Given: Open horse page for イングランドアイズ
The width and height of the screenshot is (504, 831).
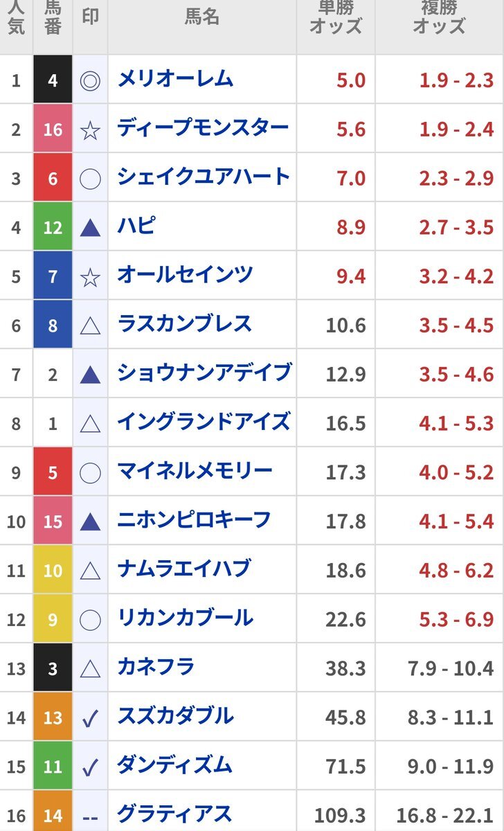Looking at the screenshot, I should pyautogui.click(x=204, y=422).
